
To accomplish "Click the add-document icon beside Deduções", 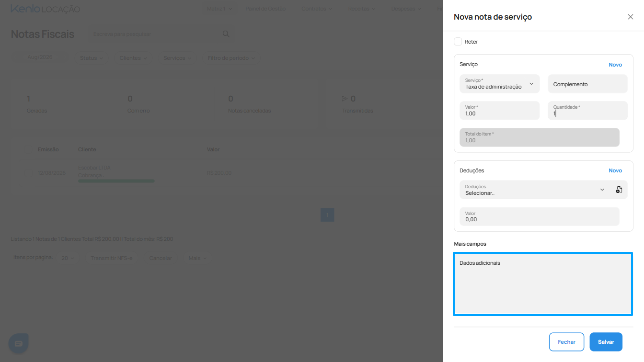I will coord(619,190).
